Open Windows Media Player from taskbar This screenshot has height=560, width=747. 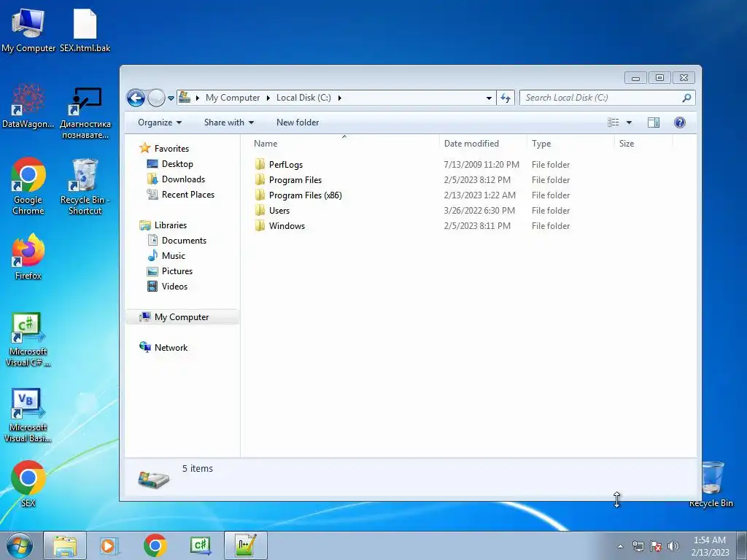(x=109, y=545)
